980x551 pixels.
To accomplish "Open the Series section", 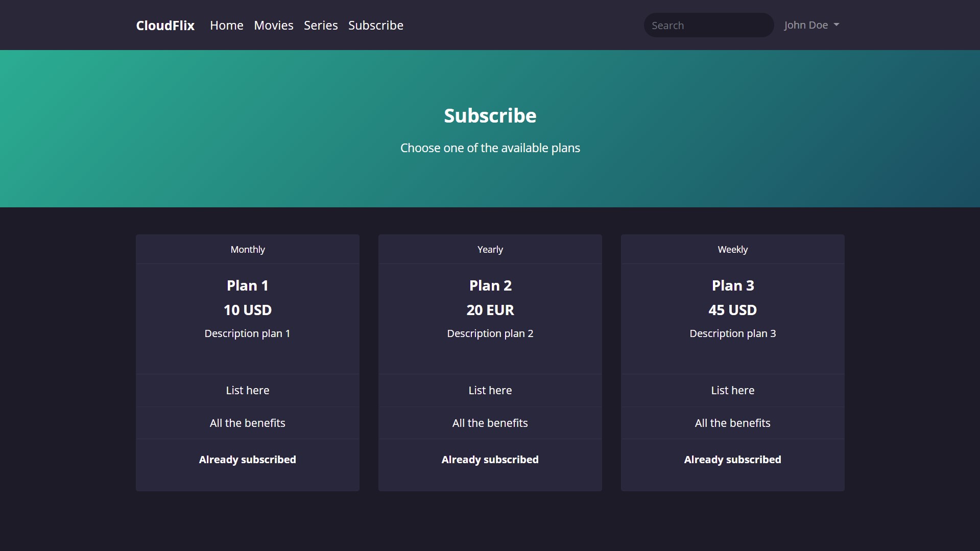I will [x=321, y=25].
